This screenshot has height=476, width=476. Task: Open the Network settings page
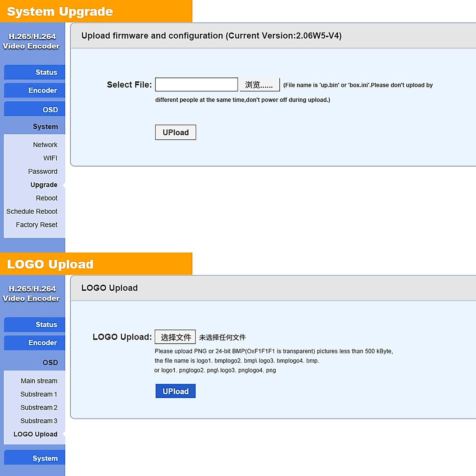pos(45,145)
